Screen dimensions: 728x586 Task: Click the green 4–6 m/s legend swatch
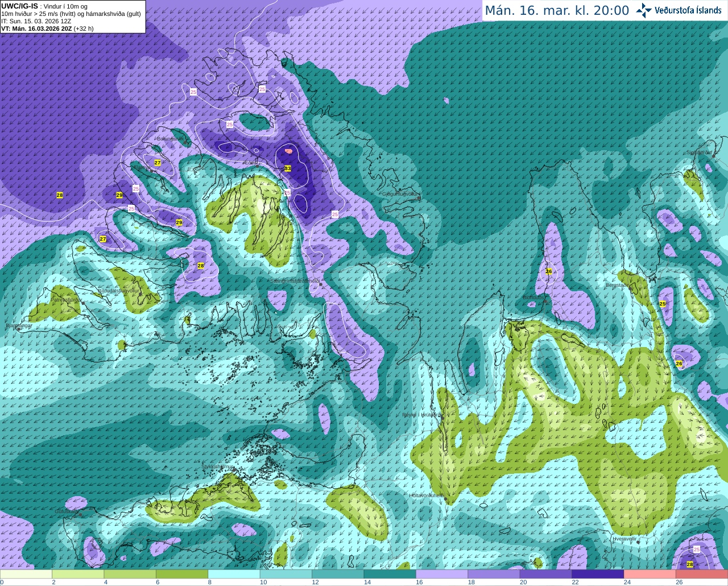coord(130,574)
